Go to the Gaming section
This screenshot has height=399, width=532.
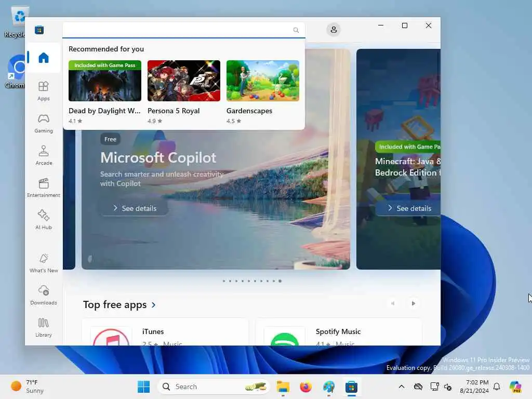point(44,123)
